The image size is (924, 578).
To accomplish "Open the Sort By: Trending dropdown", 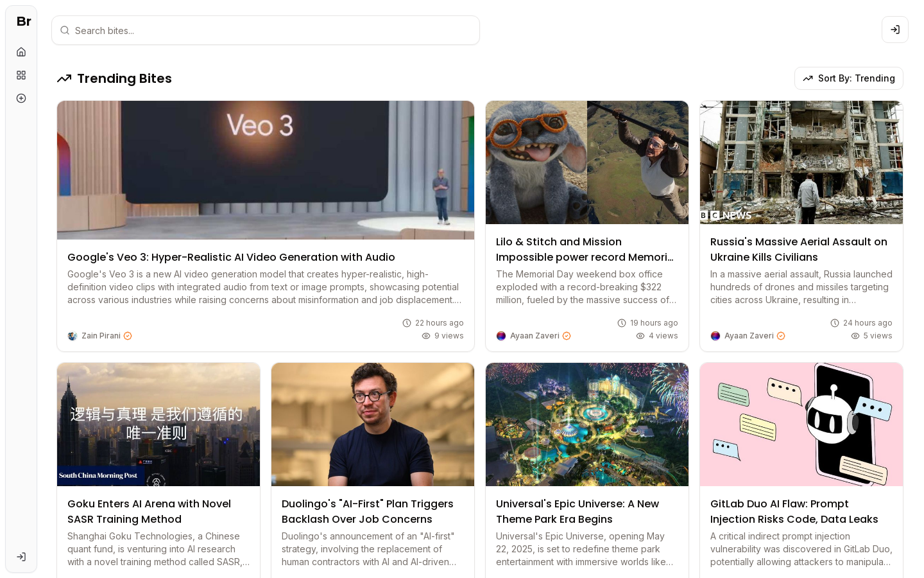I will 849,78.
